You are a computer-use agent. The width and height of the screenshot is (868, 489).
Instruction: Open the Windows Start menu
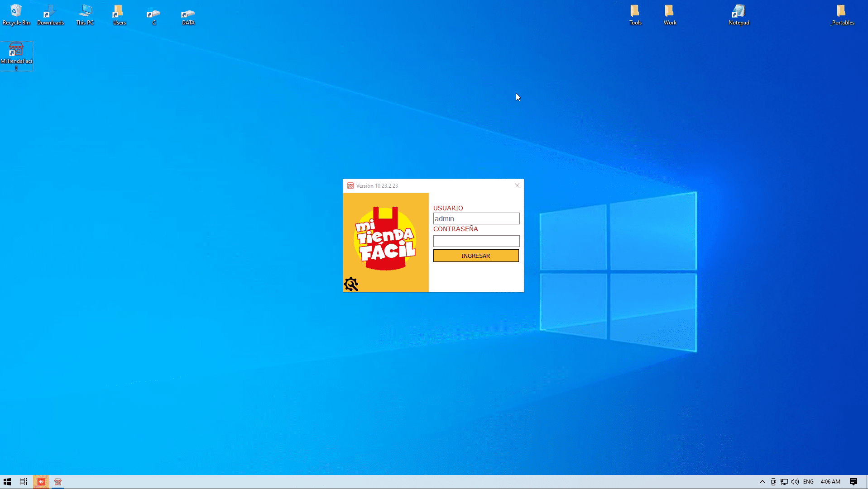click(7, 482)
